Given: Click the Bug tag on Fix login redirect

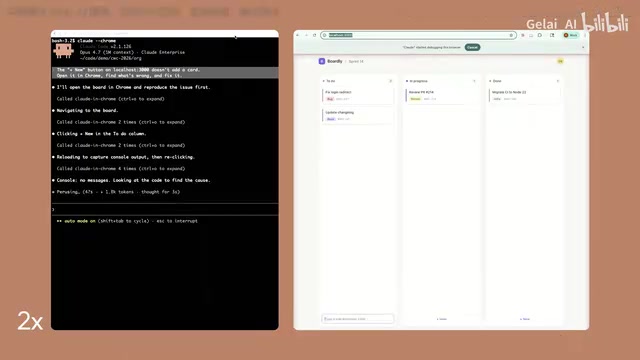Looking at the screenshot, I should 330,99.
